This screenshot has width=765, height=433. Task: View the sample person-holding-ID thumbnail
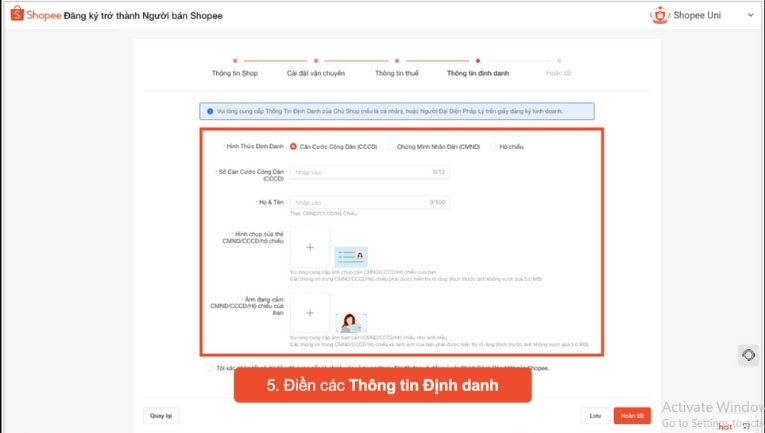click(x=351, y=322)
